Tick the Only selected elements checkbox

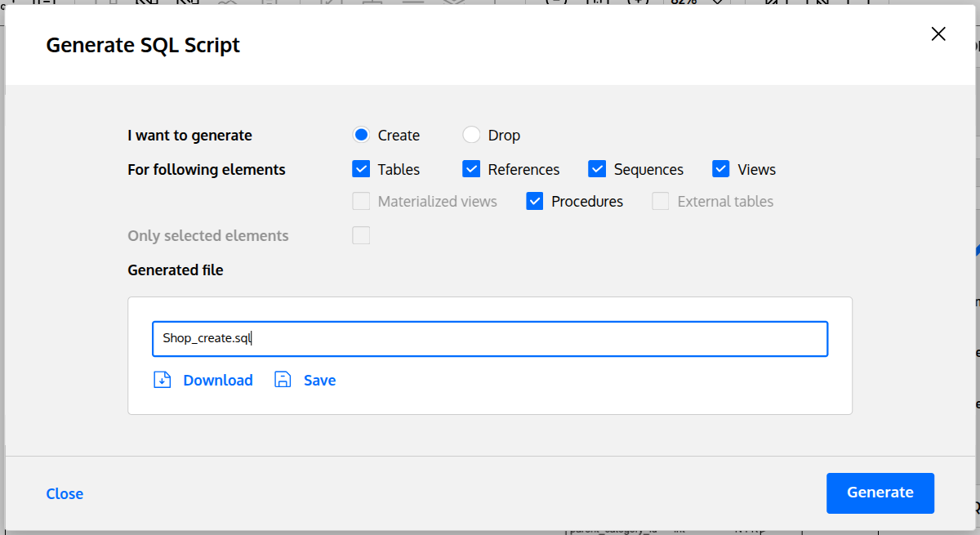coord(361,235)
